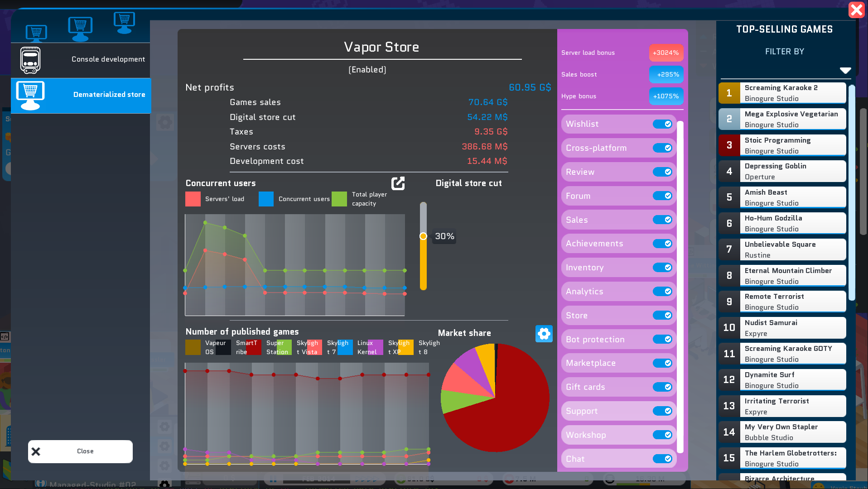
Task: Toggle the Wishlist feature
Action: point(662,124)
